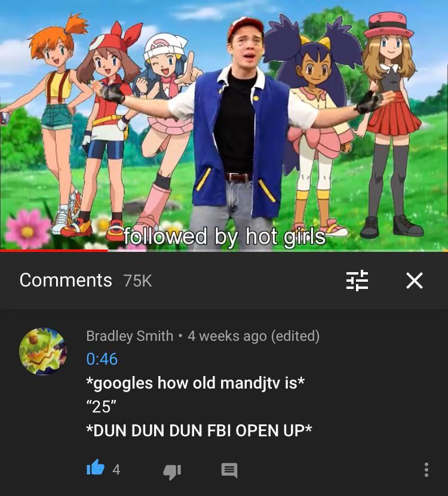Close the Comments panel
This screenshot has height=496, width=448.
click(x=414, y=281)
